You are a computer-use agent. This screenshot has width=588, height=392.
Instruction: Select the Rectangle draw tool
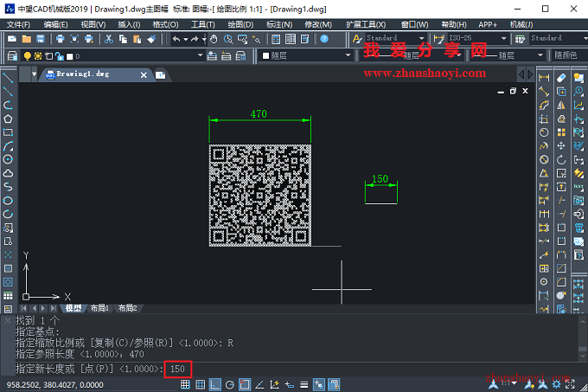click(8, 132)
